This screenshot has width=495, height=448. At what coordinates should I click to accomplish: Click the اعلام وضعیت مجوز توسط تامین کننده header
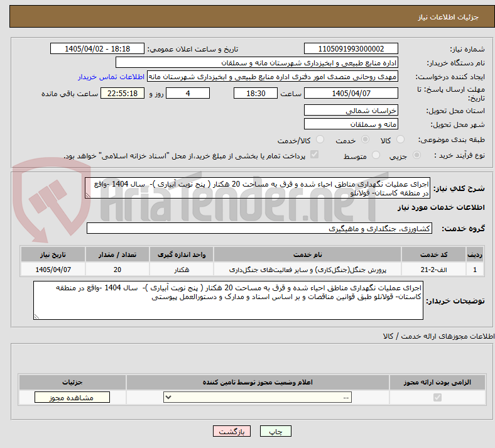pyautogui.click(x=258, y=382)
